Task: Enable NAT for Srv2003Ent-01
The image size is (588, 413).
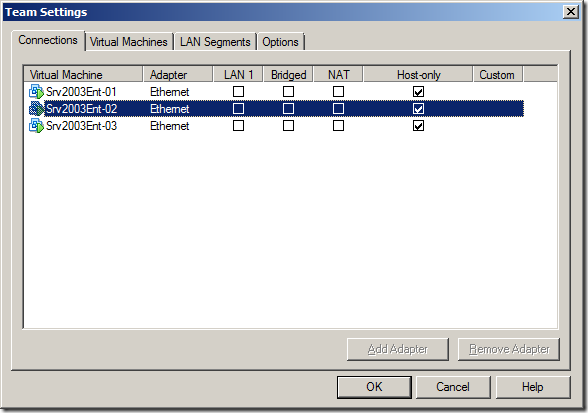Action: coord(338,92)
